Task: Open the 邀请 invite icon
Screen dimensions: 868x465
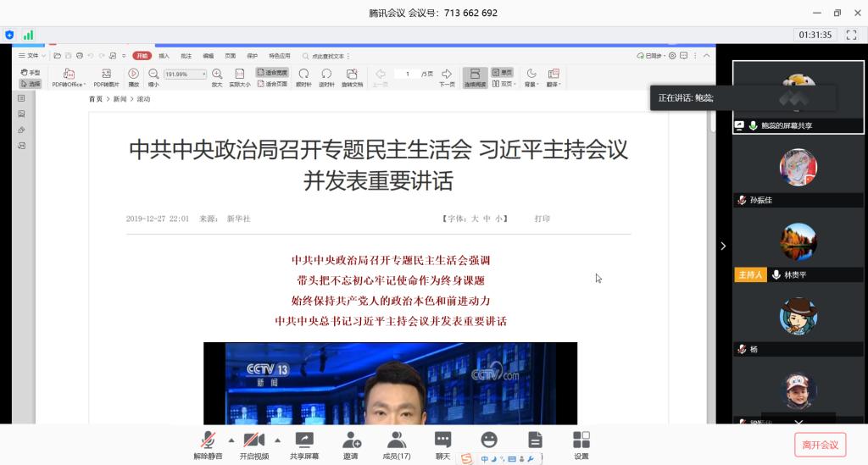Action: click(351, 440)
